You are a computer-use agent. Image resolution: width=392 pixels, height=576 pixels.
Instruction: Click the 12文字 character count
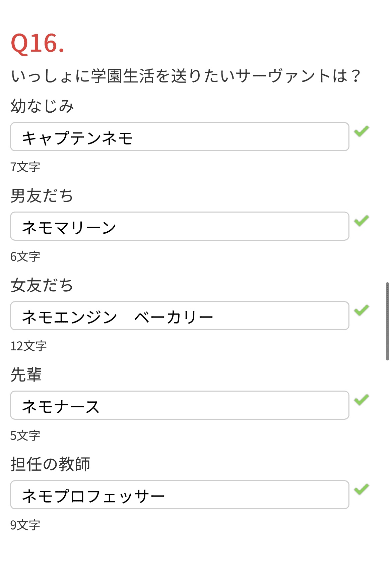tap(28, 346)
